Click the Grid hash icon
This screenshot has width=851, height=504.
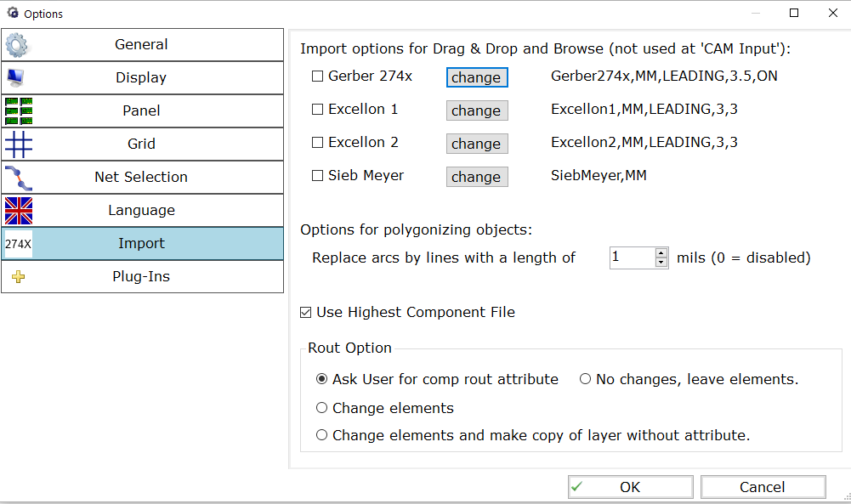coord(19,144)
